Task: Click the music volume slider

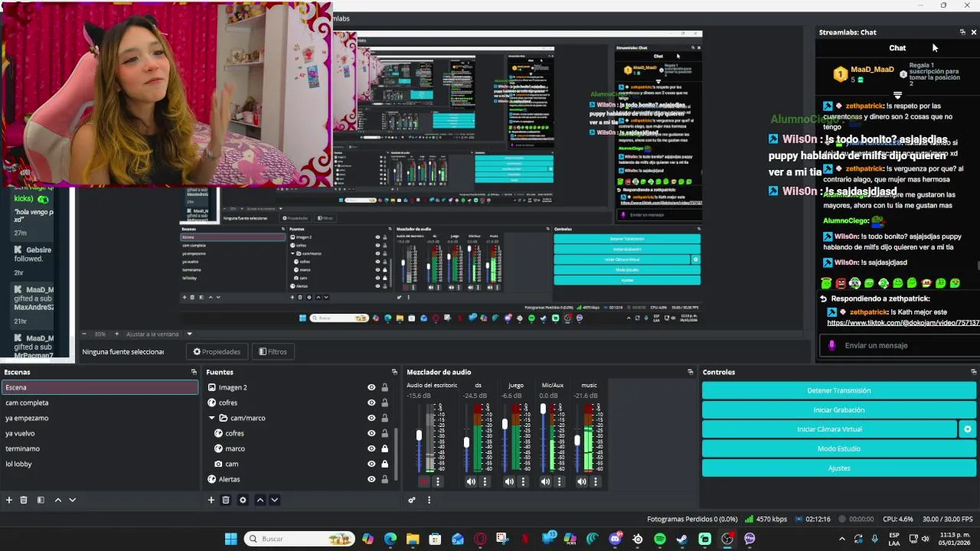Action: [x=577, y=439]
